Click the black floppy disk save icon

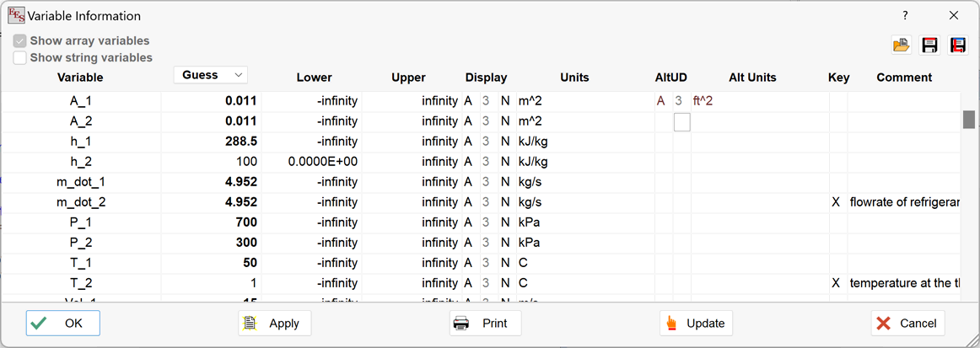[x=929, y=46]
